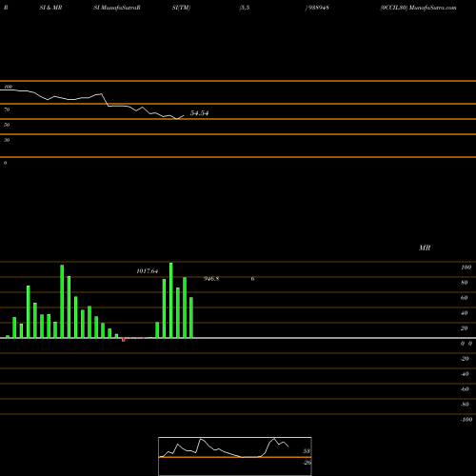This screenshot has height=476, width=476.
Task: Open the mini RSI overview chart at bottom
Action: (235, 456)
